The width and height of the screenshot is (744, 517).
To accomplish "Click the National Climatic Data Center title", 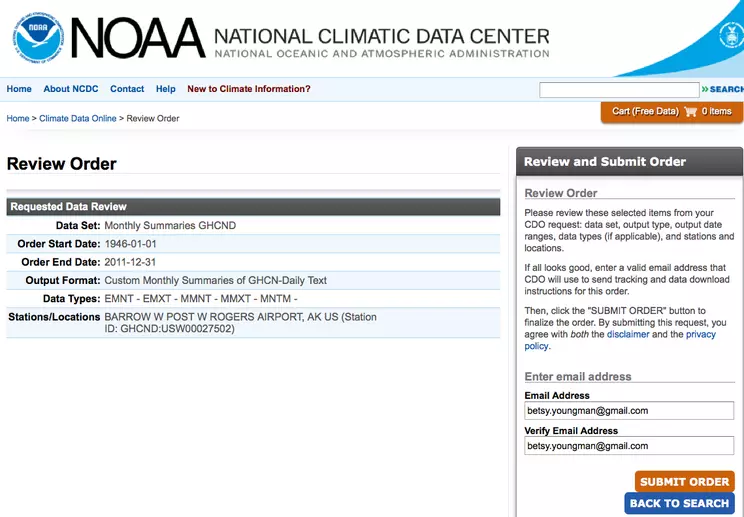I will pos(381,37).
